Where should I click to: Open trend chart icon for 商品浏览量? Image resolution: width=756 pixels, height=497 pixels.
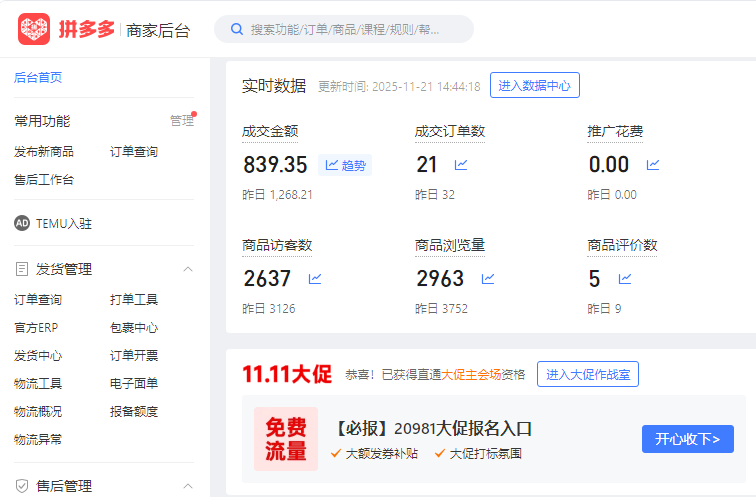[x=488, y=279]
